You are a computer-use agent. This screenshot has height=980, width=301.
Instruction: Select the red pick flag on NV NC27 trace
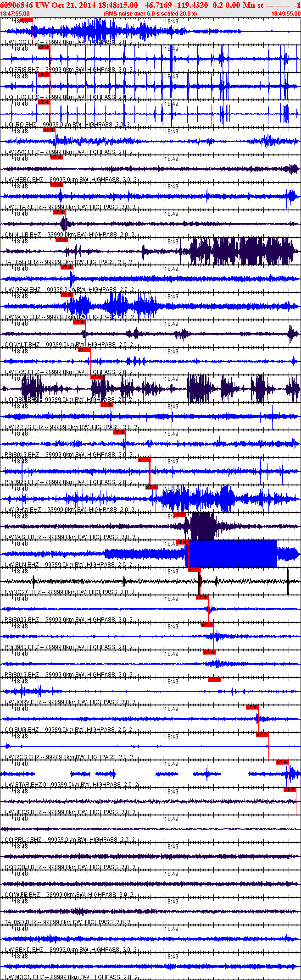pyautogui.click(x=195, y=570)
